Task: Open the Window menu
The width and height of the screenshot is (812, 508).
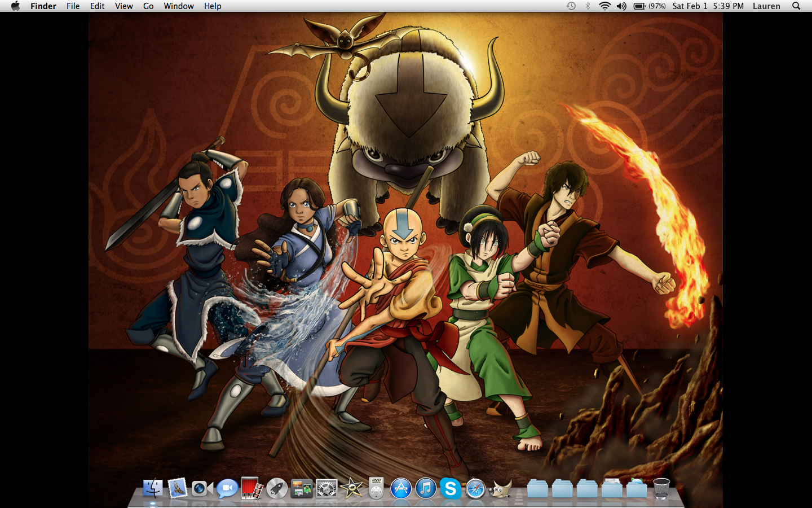Action: (179, 6)
